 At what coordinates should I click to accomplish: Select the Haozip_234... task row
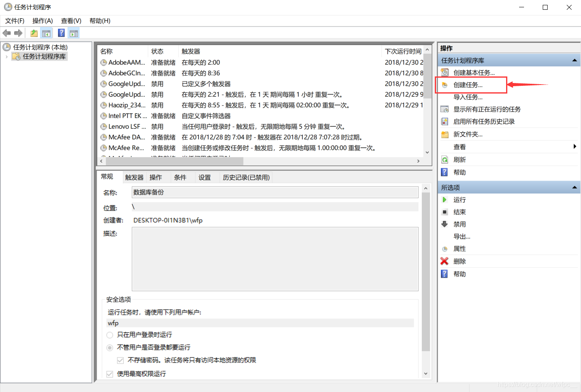pyautogui.click(x=261, y=105)
